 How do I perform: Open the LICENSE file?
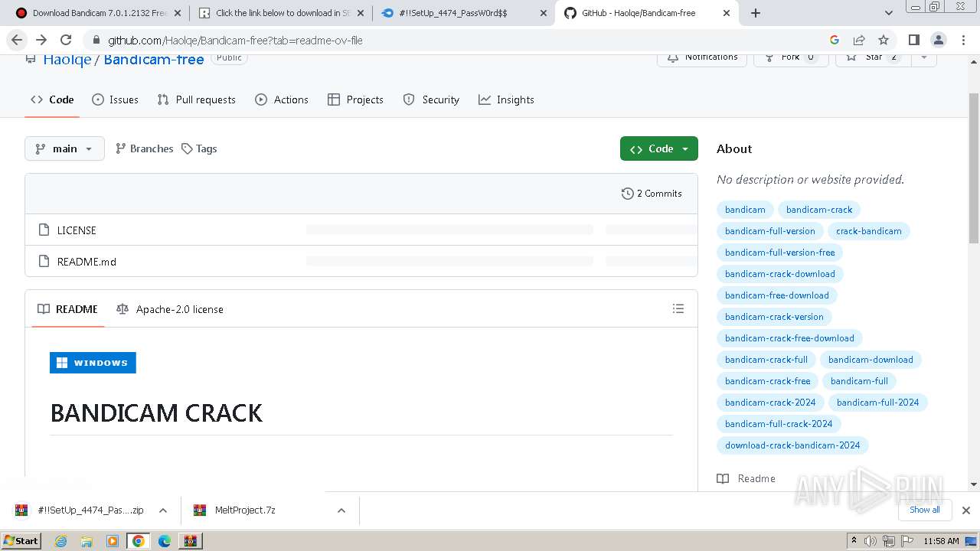(77, 230)
